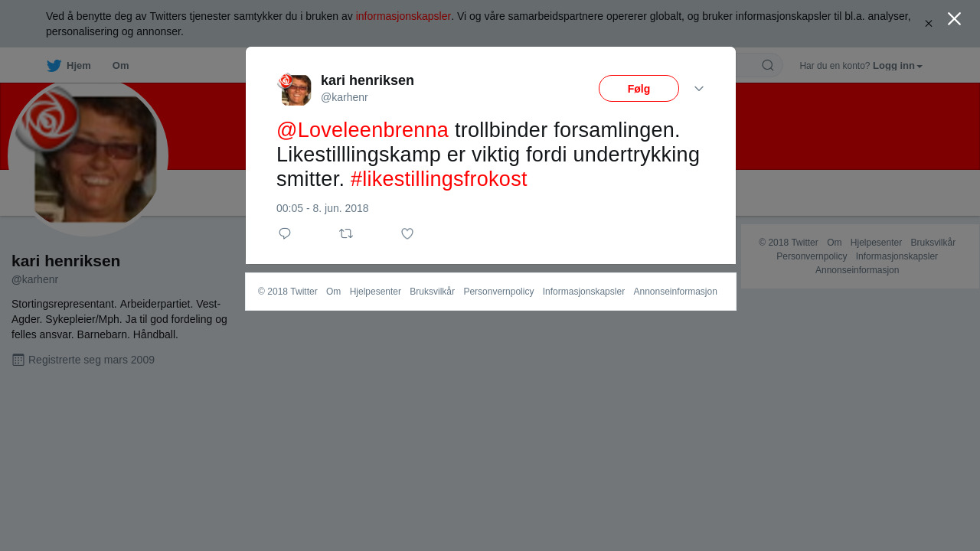This screenshot has width=980, height=551.
Task: Like the tweet with heart icon
Action: click(407, 233)
